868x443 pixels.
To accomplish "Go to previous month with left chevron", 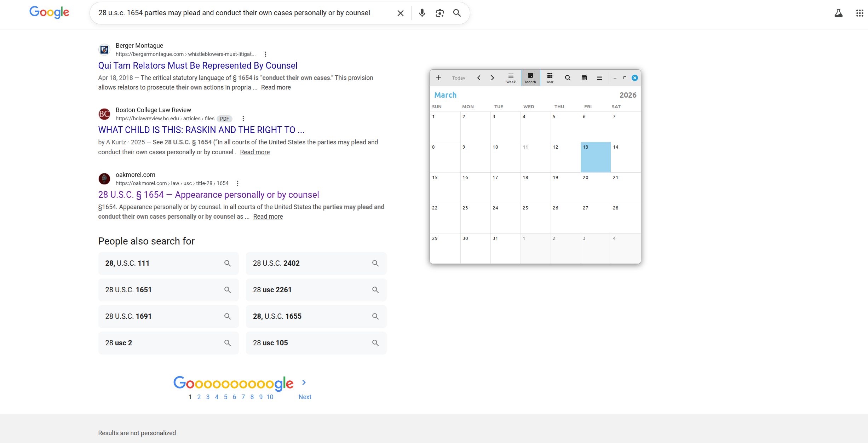I will (479, 78).
